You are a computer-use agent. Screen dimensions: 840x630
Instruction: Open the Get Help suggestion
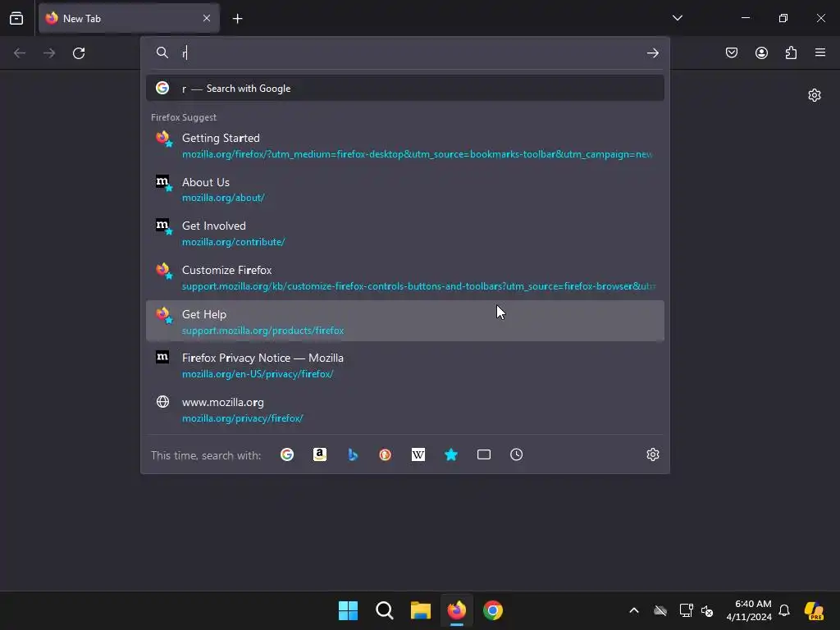pos(405,321)
